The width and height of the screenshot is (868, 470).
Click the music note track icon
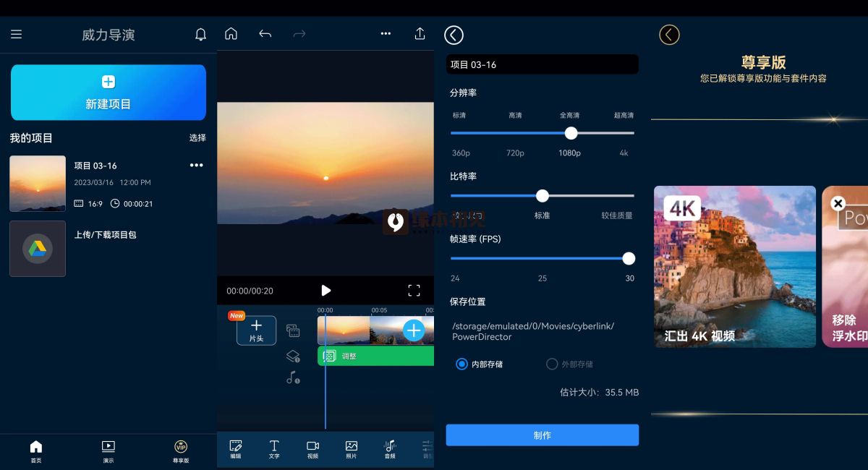[293, 377]
